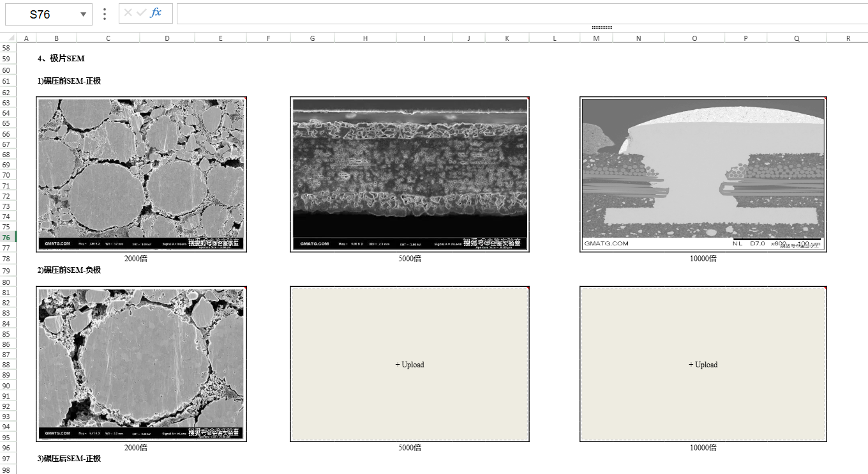Click + Upload in the negative electrode 10000倍 placeholder
This screenshot has width=868, height=474.
click(703, 365)
